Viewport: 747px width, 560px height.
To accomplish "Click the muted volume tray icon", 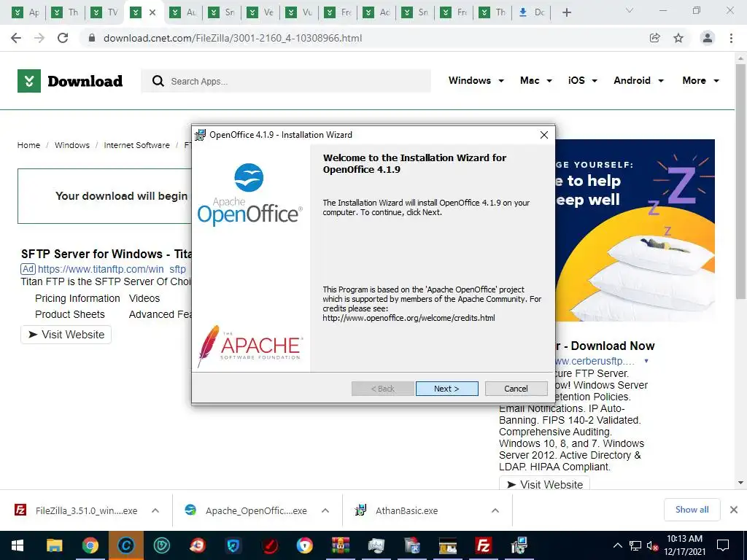I will 652,545.
